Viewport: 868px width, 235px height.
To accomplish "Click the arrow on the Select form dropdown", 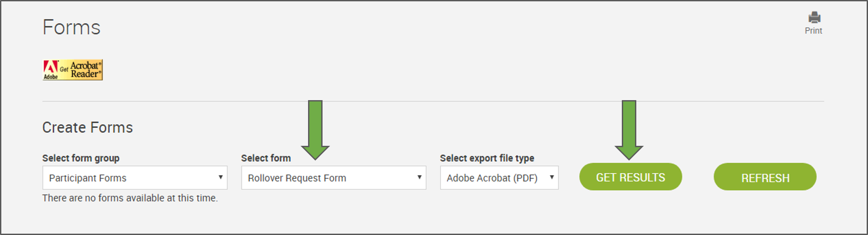I will (x=419, y=177).
